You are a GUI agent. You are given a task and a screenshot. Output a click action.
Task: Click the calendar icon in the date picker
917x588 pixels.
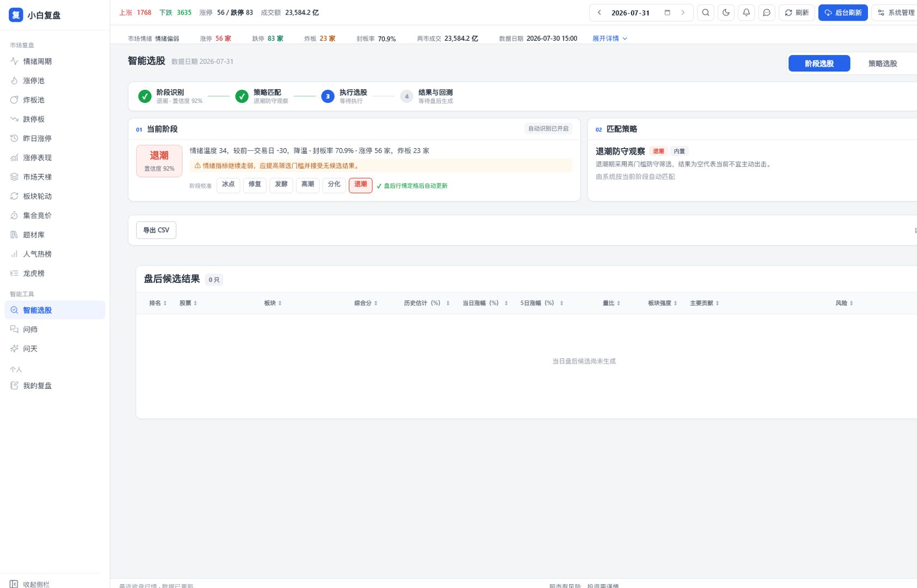tap(667, 13)
